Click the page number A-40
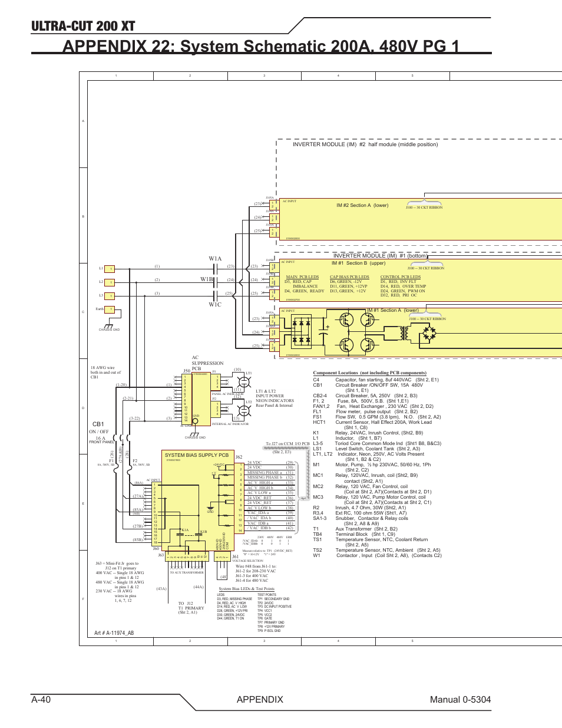The image size is (562, 728). point(41,699)
